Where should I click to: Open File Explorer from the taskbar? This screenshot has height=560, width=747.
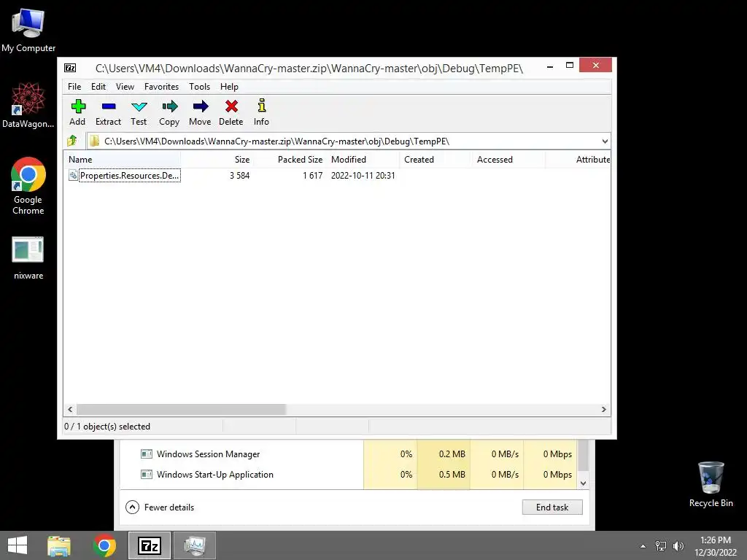tap(59, 545)
